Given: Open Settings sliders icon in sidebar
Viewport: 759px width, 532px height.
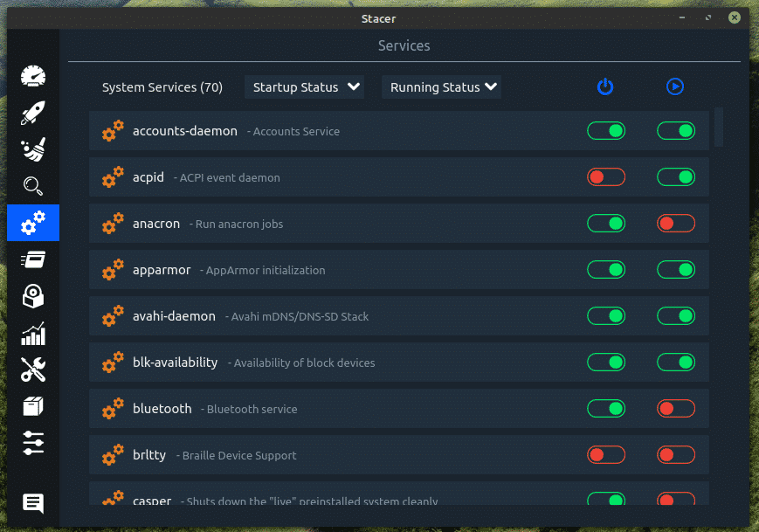Looking at the screenshot, I should (33, 443).
